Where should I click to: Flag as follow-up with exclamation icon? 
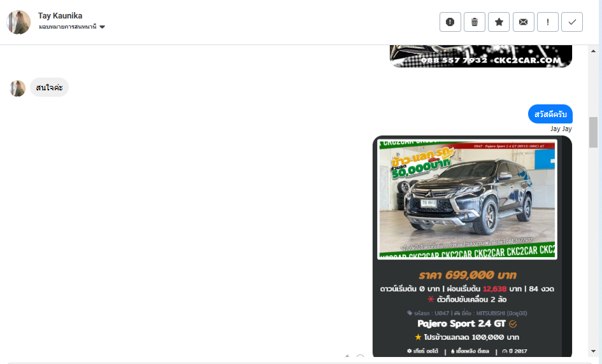tap(547, 22)
